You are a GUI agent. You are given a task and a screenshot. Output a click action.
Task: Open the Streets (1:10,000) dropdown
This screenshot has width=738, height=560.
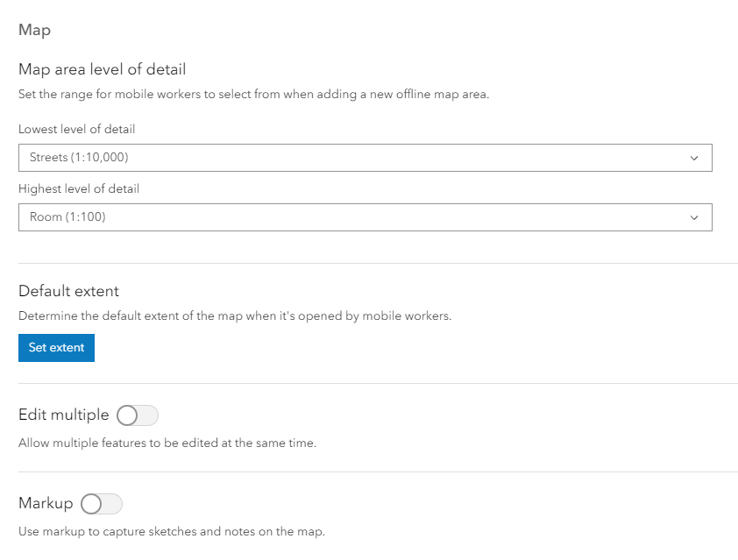pyautogui.click(x=365, y=158)
